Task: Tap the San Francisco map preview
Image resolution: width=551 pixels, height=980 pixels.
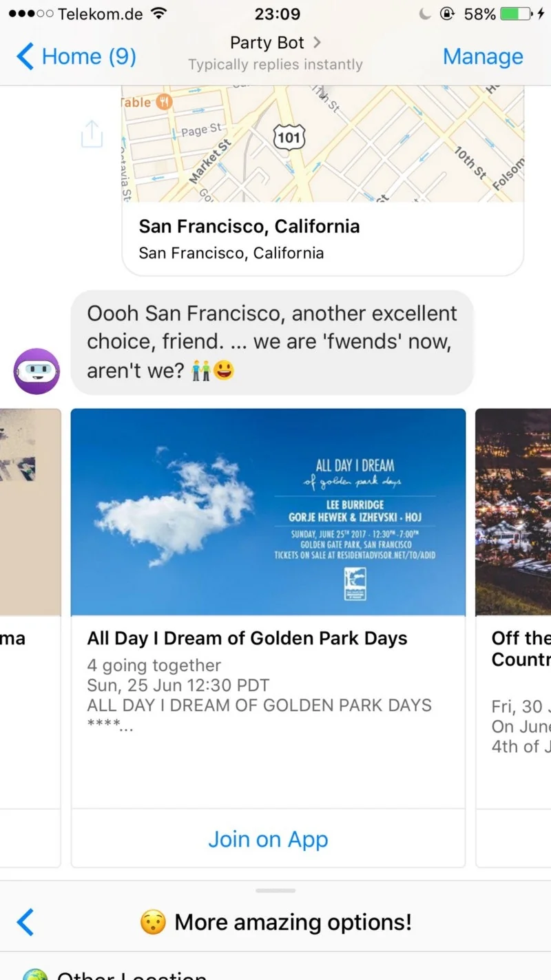Action: (x=322, y=143)
